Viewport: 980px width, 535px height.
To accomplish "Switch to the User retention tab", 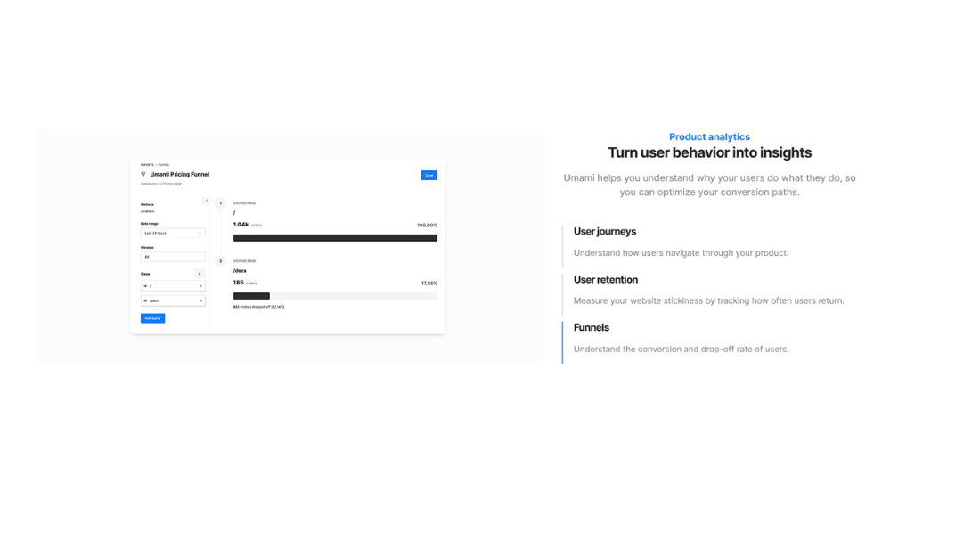I will coord(606,280).
